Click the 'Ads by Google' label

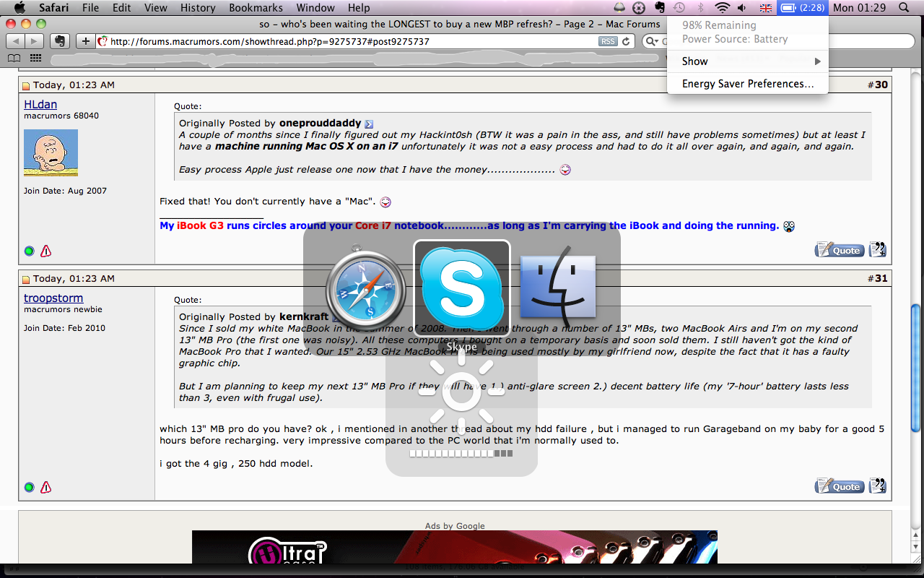click(x=455, y=526)
